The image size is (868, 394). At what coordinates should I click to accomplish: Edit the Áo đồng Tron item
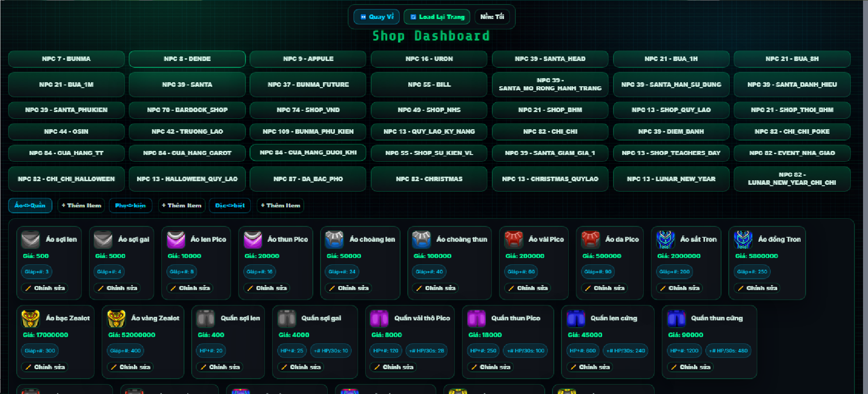click(757, 288)
